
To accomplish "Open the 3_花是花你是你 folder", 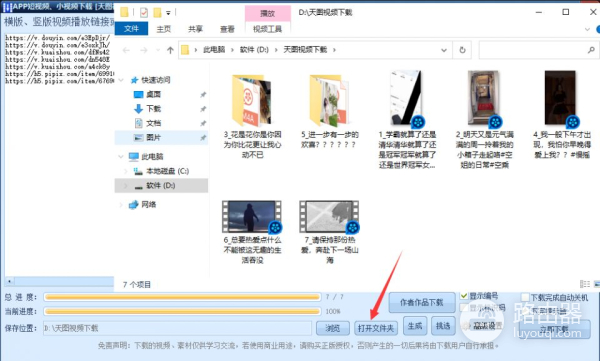I will pos(252,117).
